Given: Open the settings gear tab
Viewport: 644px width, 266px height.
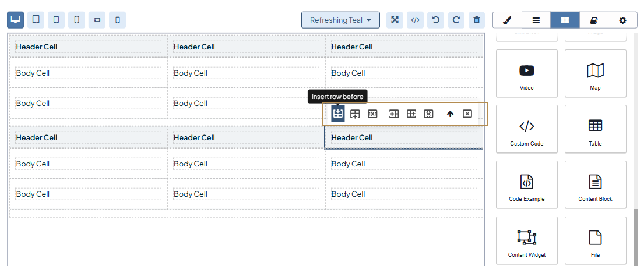Looking at the screenshot, I should tap(622, 20).
